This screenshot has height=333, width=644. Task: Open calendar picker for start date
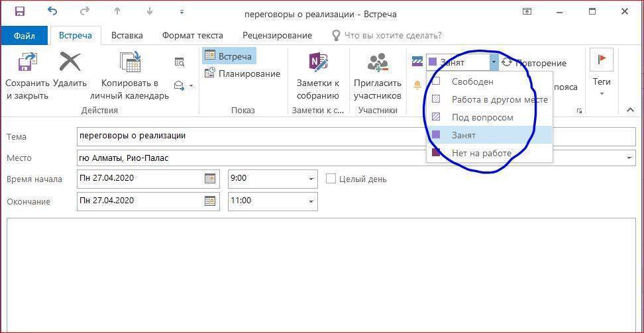[210, 179]
